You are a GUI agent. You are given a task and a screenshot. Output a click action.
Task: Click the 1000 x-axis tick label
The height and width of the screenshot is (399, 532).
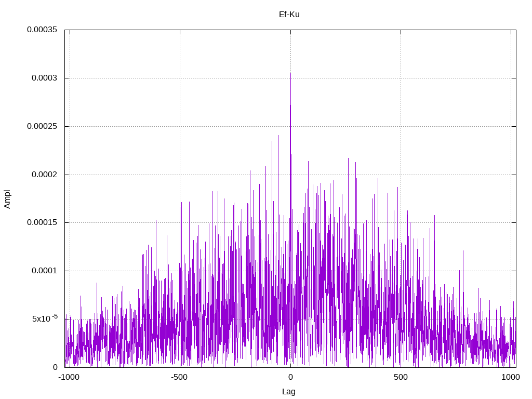511,377
